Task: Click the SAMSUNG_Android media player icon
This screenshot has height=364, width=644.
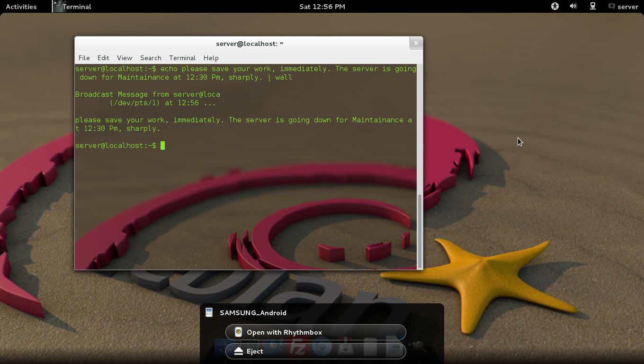Action: (x=209, y=312)
